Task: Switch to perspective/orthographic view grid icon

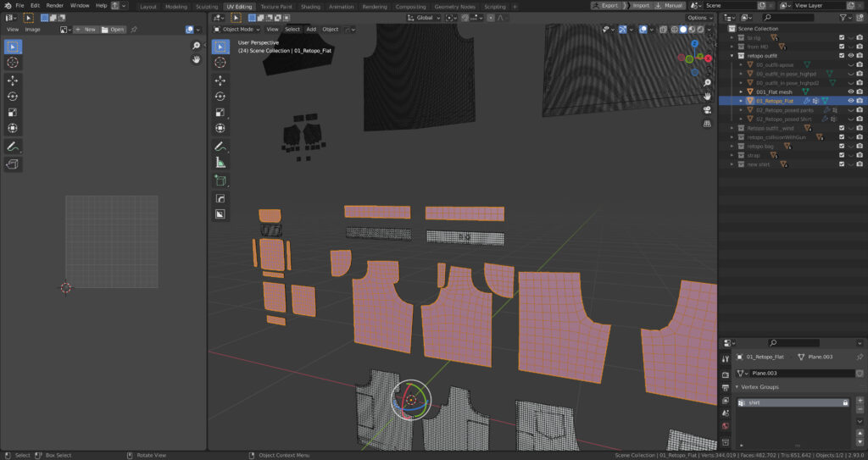Action: (x=707, y=124)
